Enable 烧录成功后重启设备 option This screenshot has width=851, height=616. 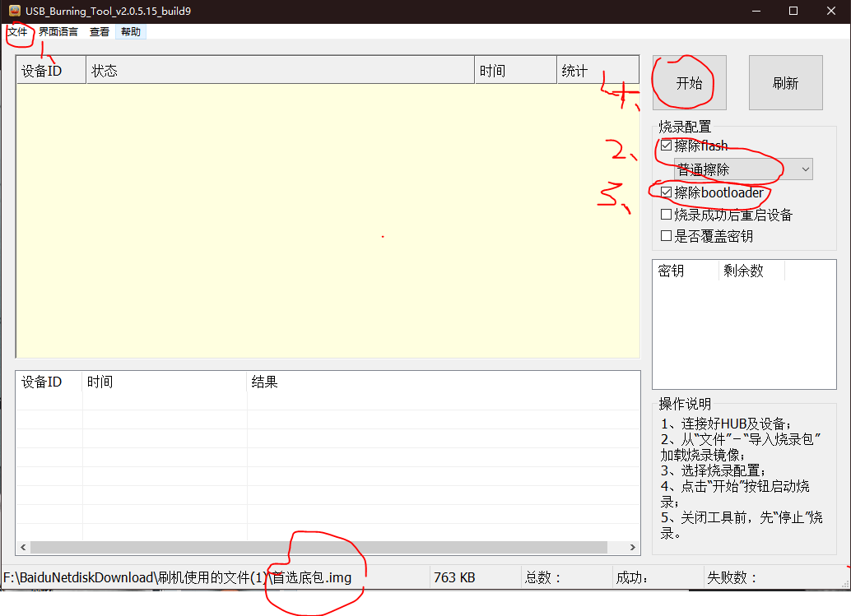point(666,215)
